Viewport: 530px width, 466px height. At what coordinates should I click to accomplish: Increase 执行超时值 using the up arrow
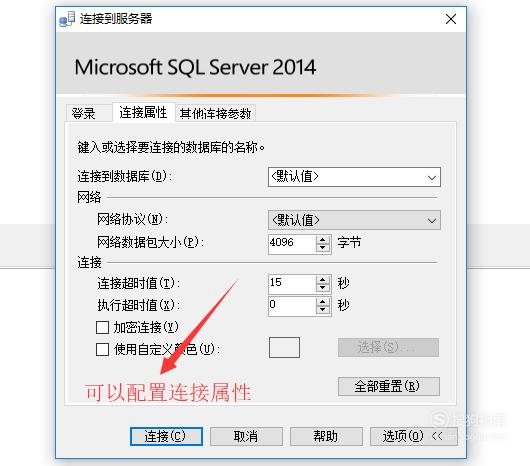(323, 302)
